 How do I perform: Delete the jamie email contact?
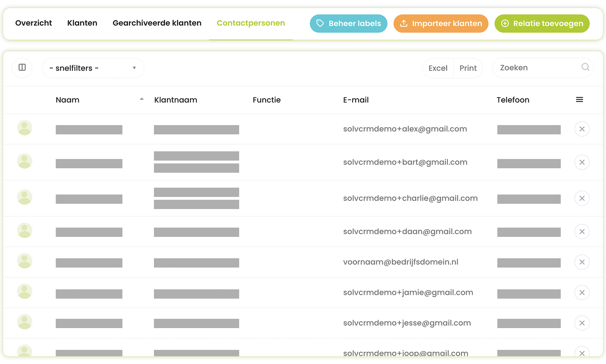click(582, 293)
